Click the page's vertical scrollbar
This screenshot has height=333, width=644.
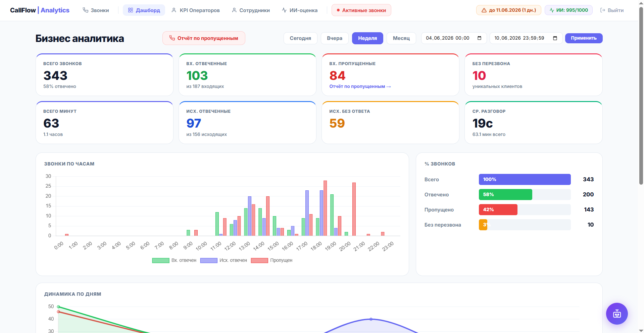(x=641, y=96)
